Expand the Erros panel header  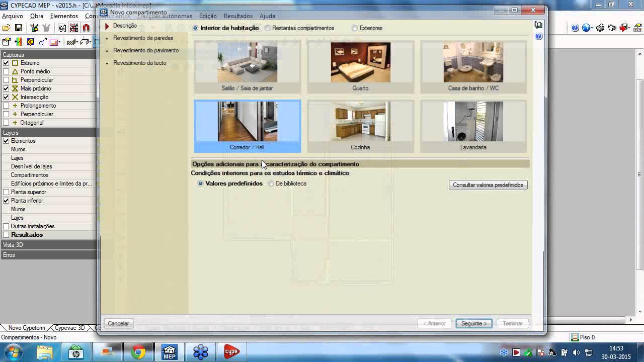[x=48, y=255]
